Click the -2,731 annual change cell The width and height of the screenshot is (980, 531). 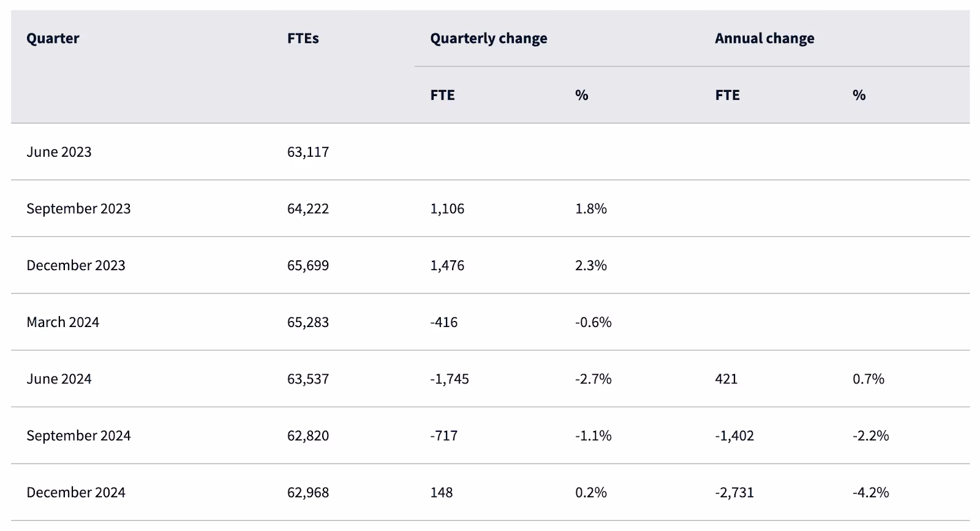[734, 492]
